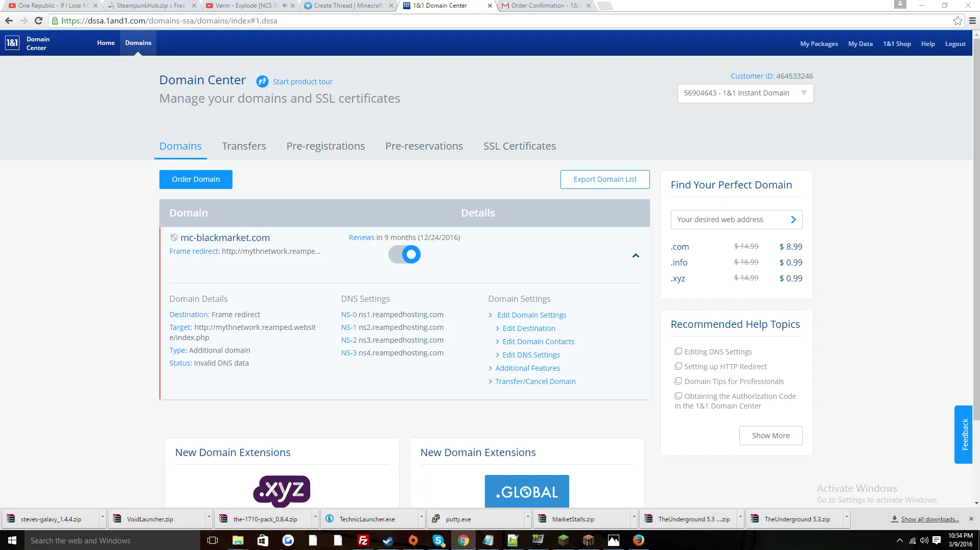This screenshot has width=980, height=550.
Task: Open the Photos app taskbar icon
Action: (613, 540)
